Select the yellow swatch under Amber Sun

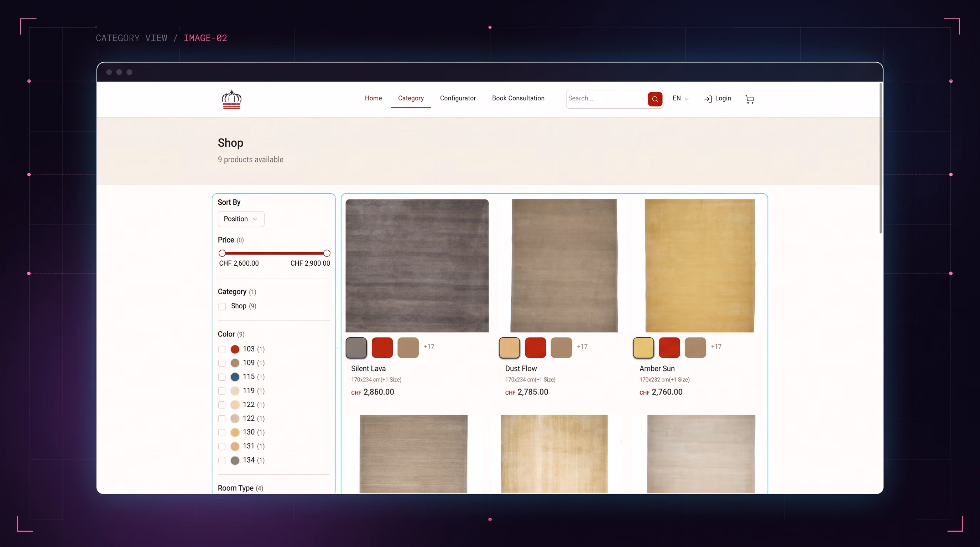(x=643, y=347)
